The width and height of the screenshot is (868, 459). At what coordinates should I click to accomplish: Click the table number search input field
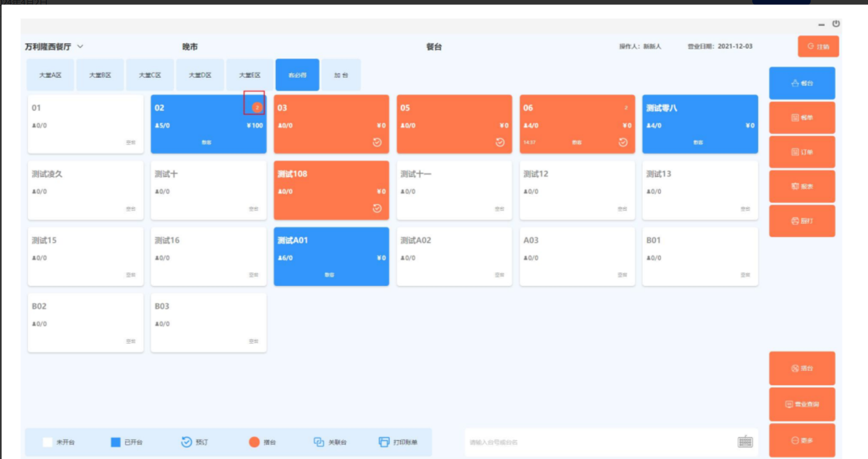pos(596,442)
